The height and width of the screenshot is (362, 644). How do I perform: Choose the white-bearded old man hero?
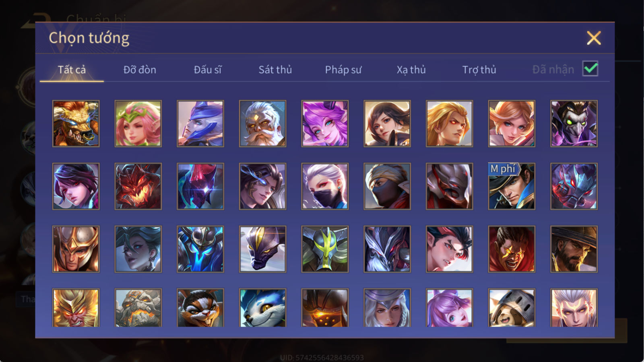click(262, 123)
